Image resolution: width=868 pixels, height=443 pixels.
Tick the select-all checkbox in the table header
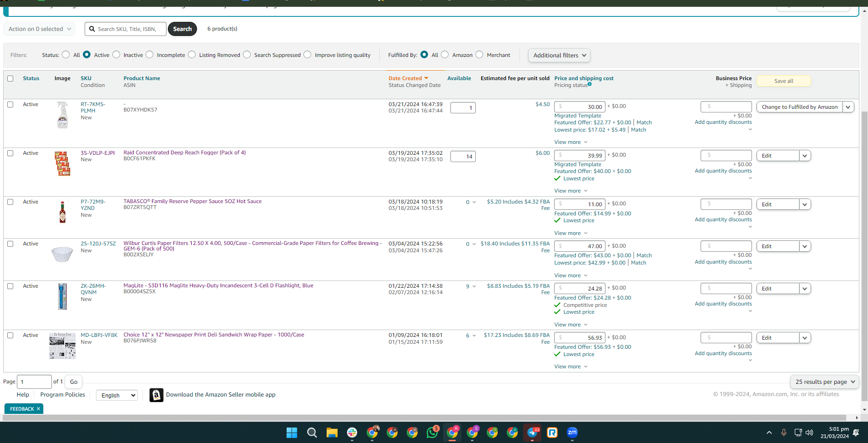(10, 78)
